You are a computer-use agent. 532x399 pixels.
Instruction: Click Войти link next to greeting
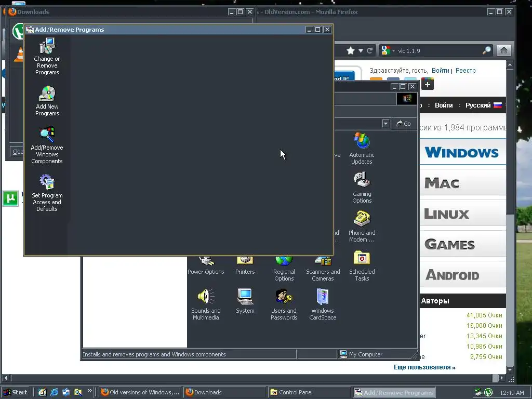441,71
